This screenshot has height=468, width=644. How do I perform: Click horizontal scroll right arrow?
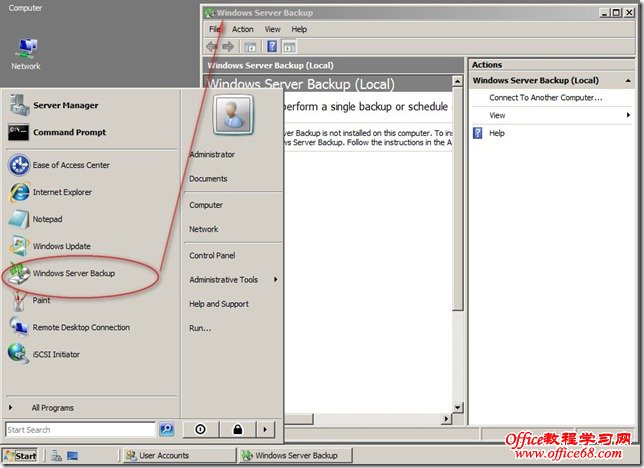click(x=446, y=419)
